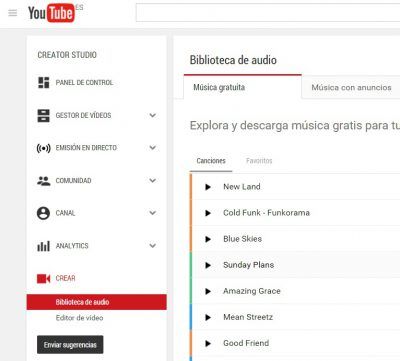Open the Analytics label
Screen dimensions: 400x361
pos(72,246)
